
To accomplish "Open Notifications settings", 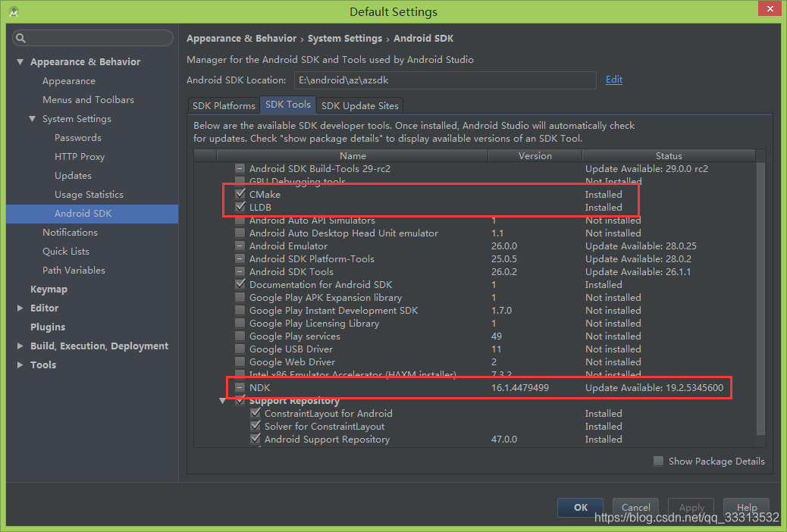I will [70, 233].
